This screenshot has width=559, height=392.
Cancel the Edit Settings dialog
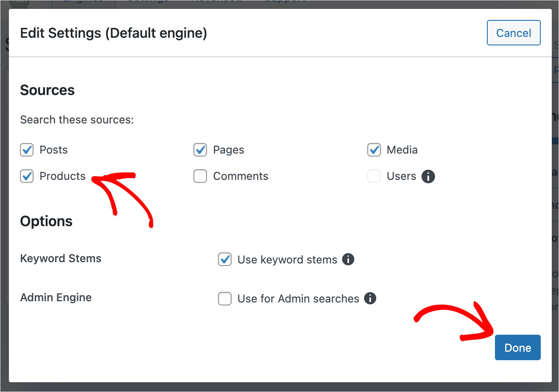click(514, 33)
